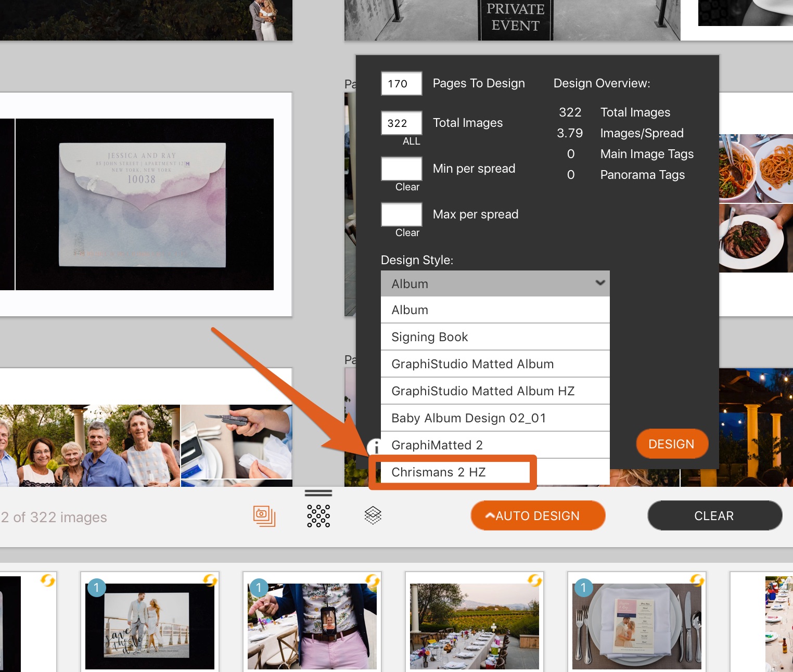
Task: Select GraphiMatted 2 design style
Action: click(x=495, y=445)
